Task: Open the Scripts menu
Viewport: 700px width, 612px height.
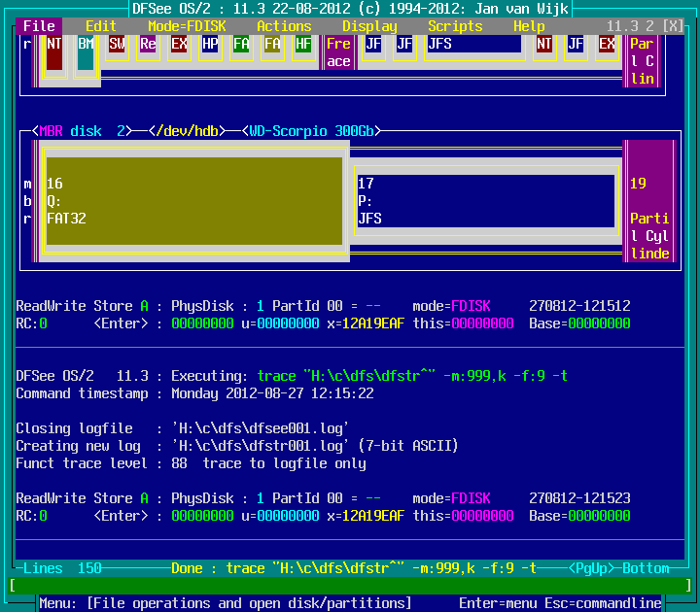Action: pos(455,26)
